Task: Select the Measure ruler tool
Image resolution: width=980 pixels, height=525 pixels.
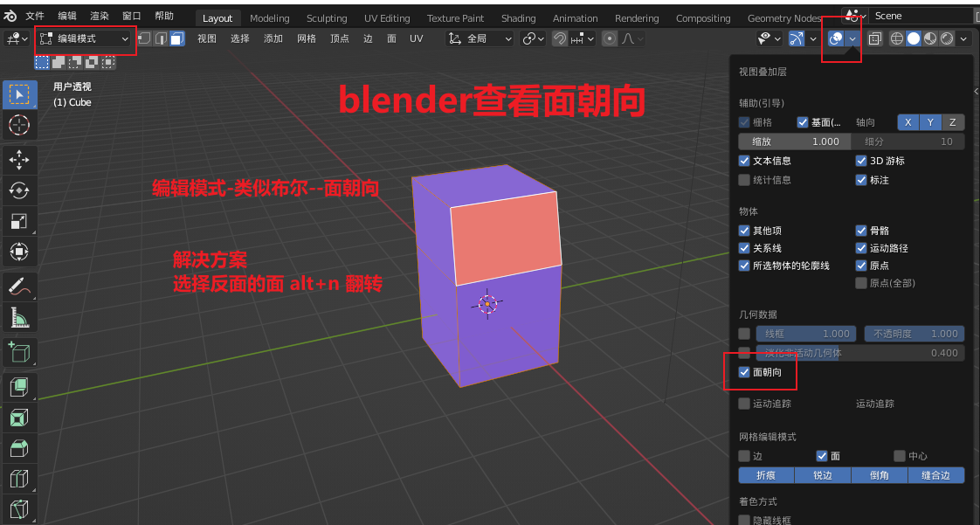Action: click(x=19, y=317)
